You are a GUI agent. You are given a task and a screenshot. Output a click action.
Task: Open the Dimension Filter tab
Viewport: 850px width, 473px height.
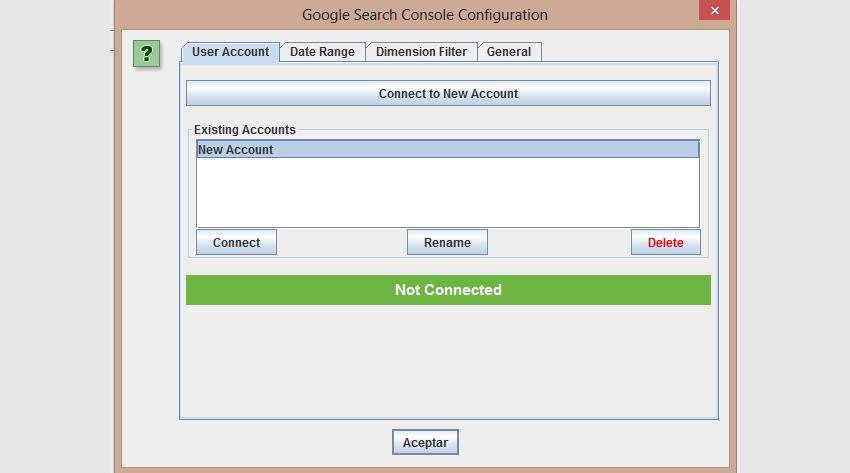421,52
